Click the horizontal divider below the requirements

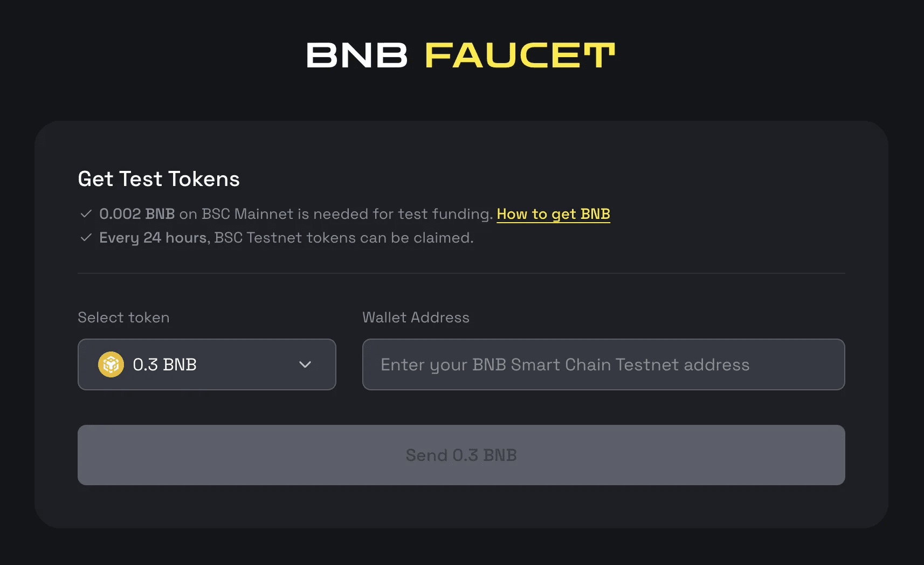461,273
